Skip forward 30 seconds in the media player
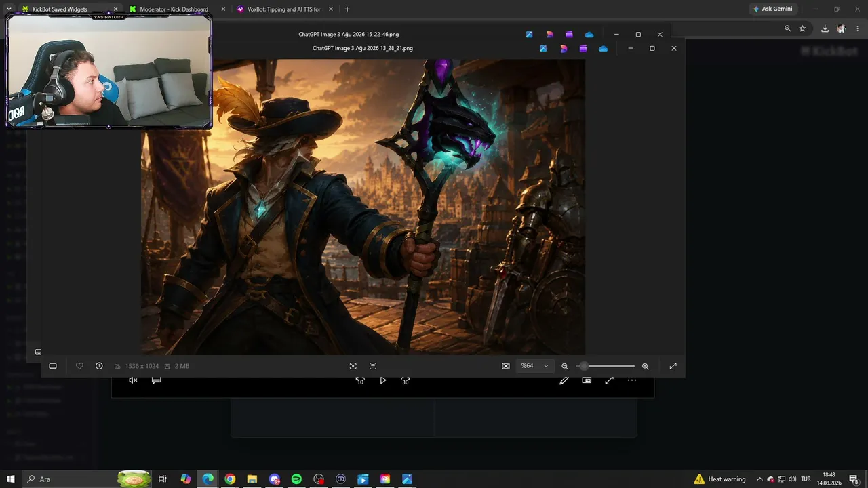The width and height of the screenshot is (868, 488). pos(406,381)
